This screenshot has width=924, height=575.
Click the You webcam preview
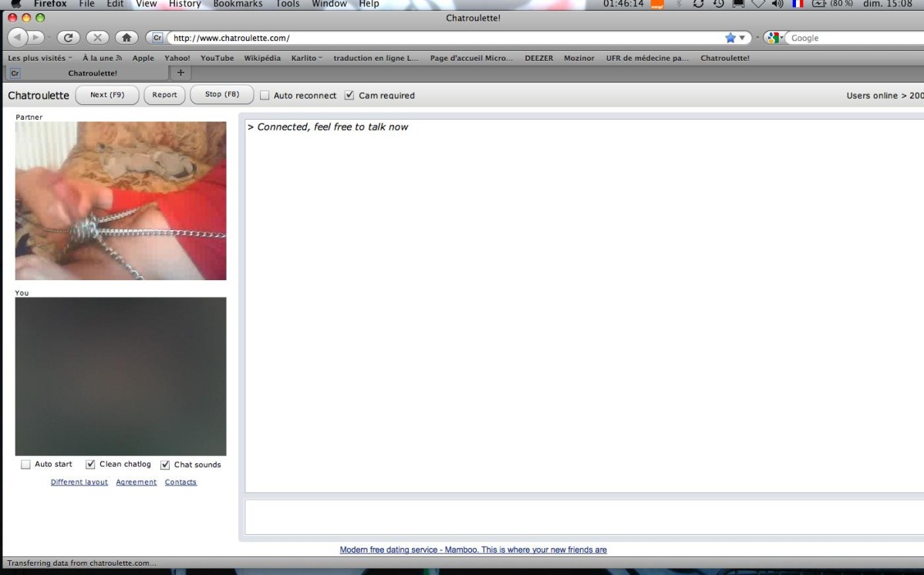click(x=121, y=376)
